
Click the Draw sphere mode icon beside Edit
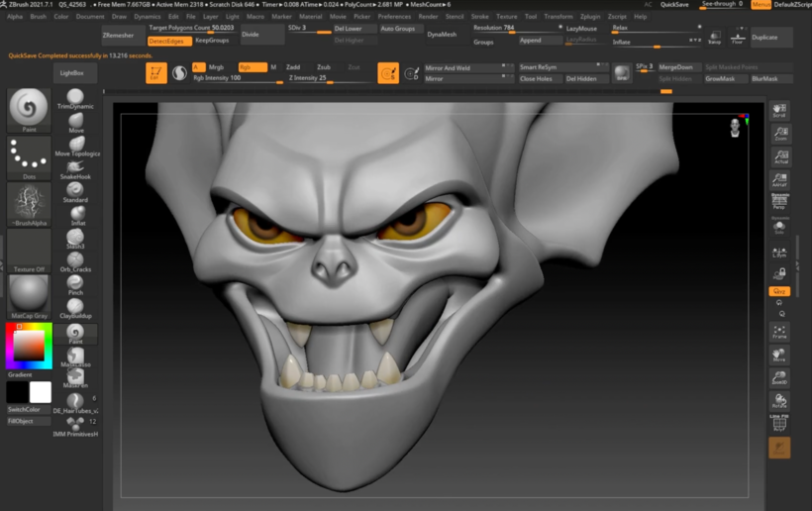[x=179, y=73]
